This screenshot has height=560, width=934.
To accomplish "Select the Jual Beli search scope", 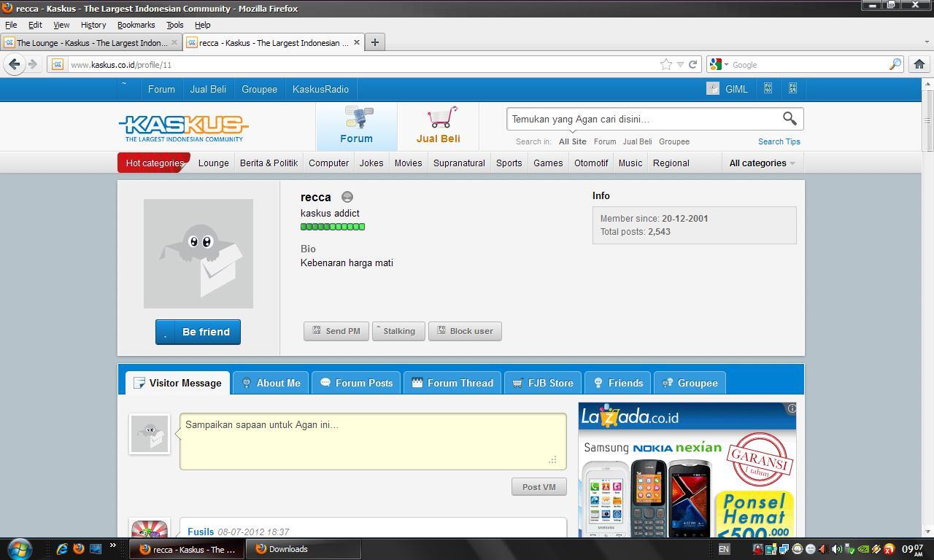I will (637, 141).
